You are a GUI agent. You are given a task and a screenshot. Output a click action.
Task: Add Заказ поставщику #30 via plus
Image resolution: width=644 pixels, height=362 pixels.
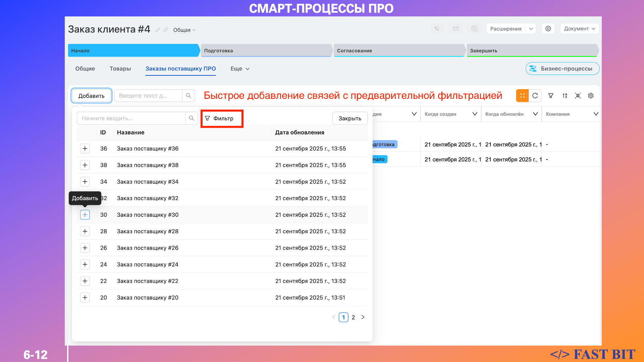click(x=85, y=215)
